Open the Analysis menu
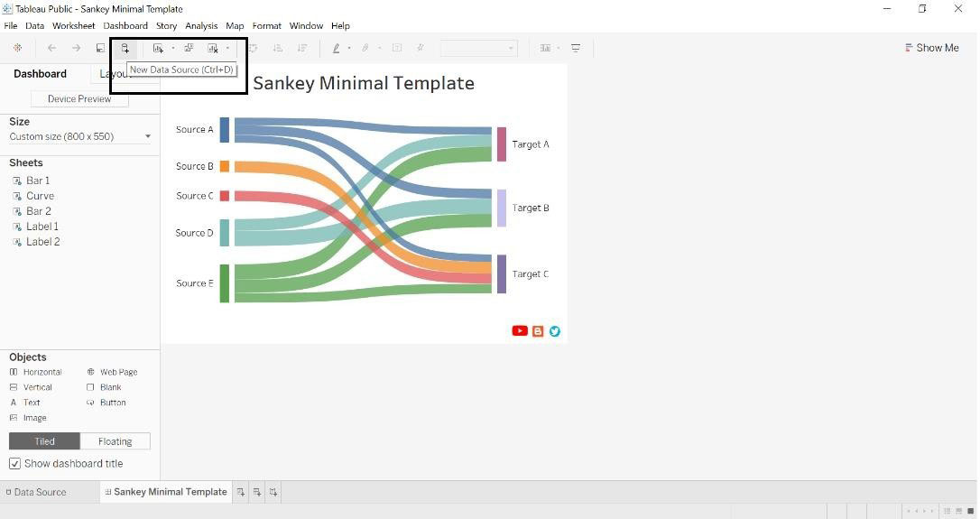The height and width of the screenshot is (519, 980). tap(201, 25)
